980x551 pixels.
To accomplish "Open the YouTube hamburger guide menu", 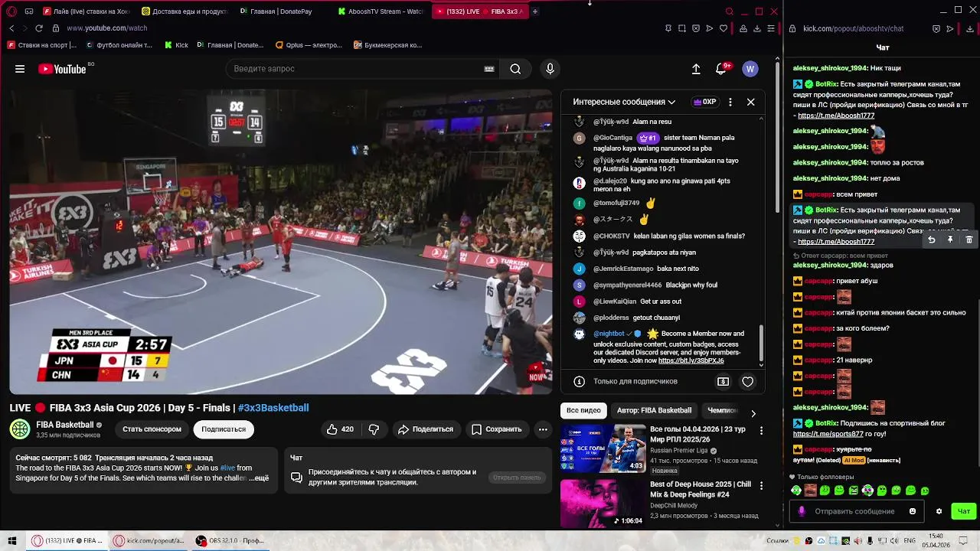I will pyautogui.click(x=20, y=69).
